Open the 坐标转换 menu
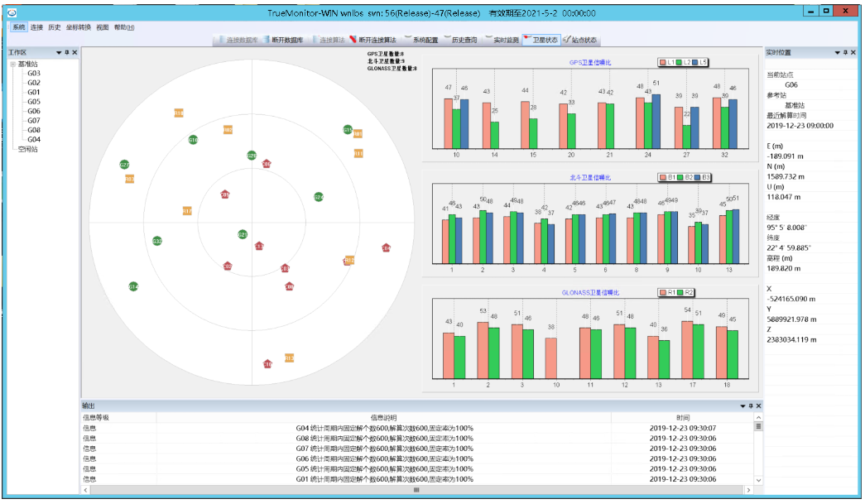Screen dimensions: 865x504 coord(79,27)
